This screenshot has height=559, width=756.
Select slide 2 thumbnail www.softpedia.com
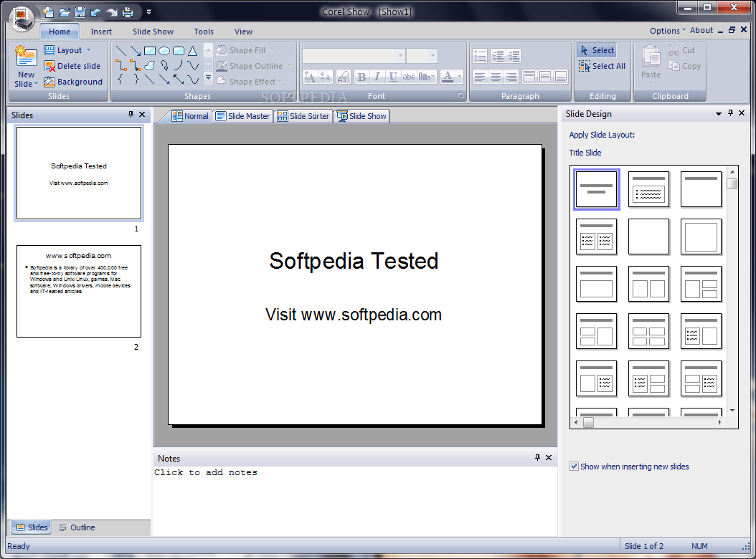(x=79, y=291)
